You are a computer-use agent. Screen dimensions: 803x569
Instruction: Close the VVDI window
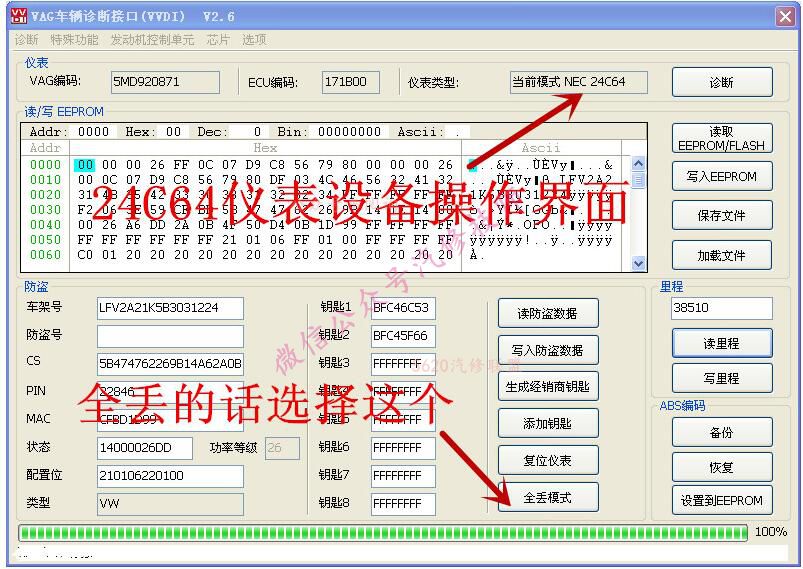786,16
